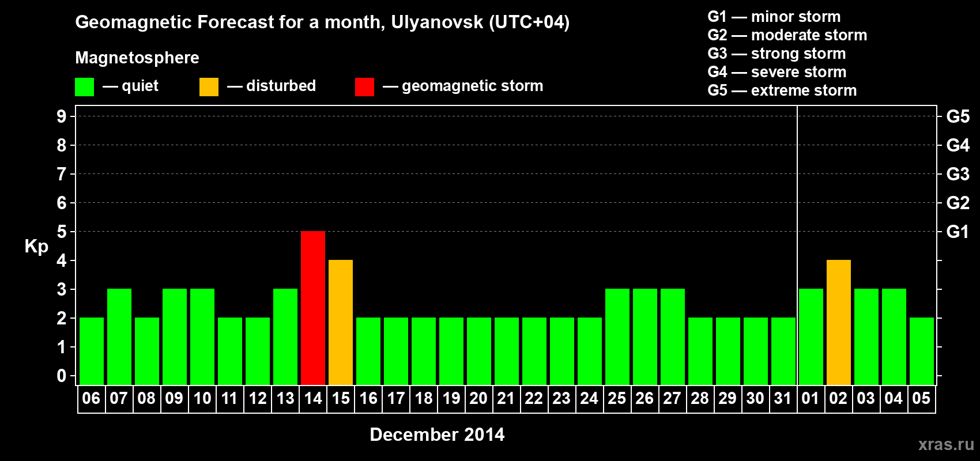
Task: Select the orange bar for January 02
Action: point(839,323)
